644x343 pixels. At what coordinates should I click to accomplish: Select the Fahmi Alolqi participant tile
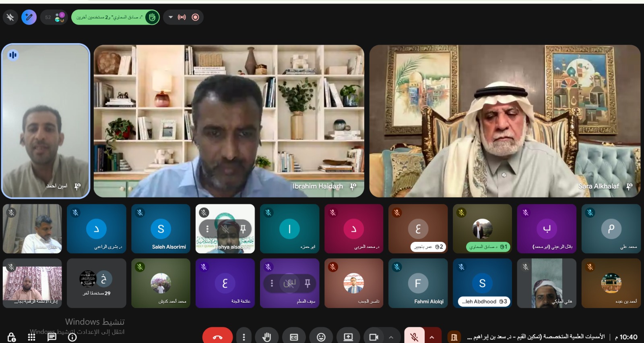418,283
